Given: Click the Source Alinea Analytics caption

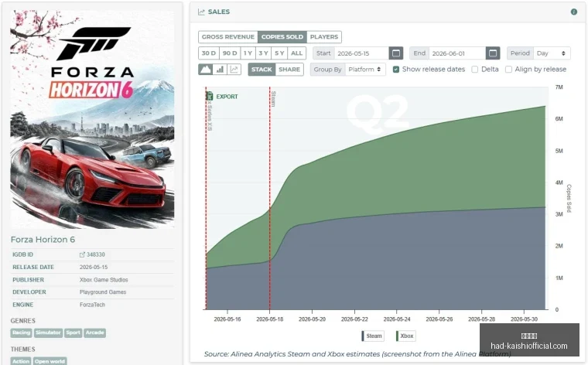Looking at the screenshot, I should click(357, 353).
